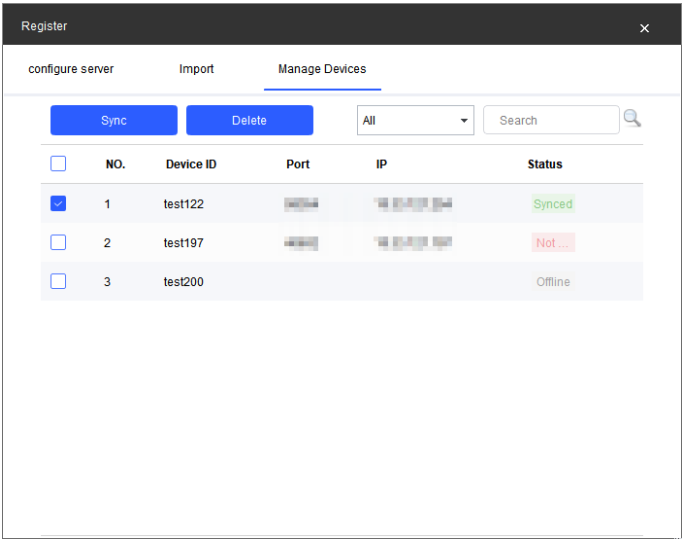The image size is (684, 540).
Task: Click row number 3 cell
Action: click(107, 282)
